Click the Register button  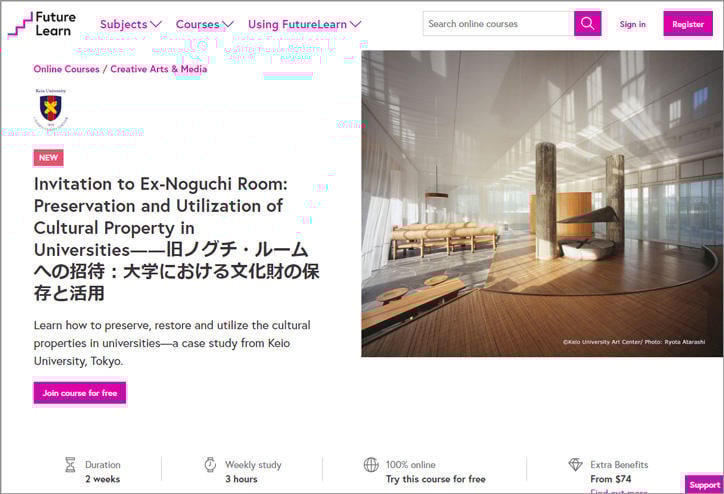click(688, 24)
